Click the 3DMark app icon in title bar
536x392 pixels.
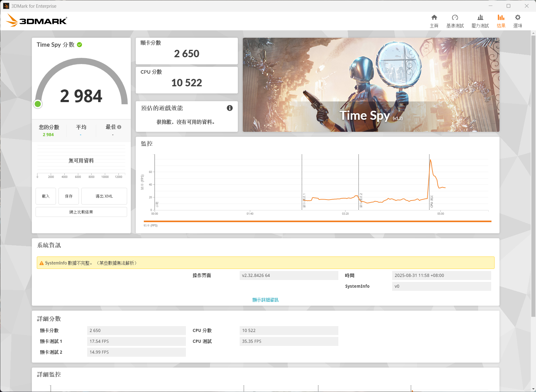[6, 6]
